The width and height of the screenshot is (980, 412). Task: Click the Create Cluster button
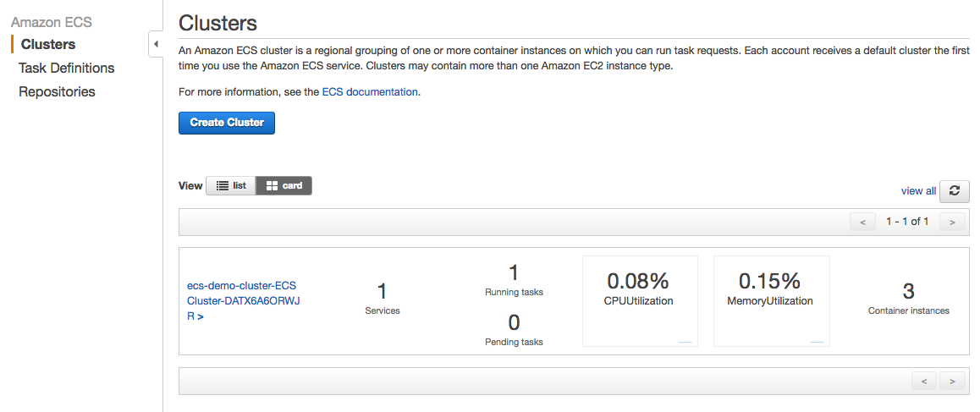[227, 123]
